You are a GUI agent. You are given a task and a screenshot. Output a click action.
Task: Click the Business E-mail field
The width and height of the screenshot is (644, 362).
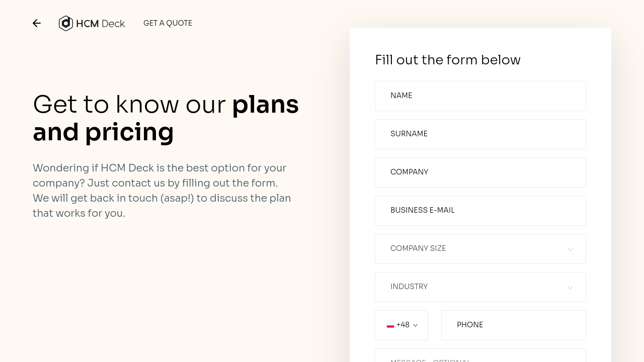[480, 211]
